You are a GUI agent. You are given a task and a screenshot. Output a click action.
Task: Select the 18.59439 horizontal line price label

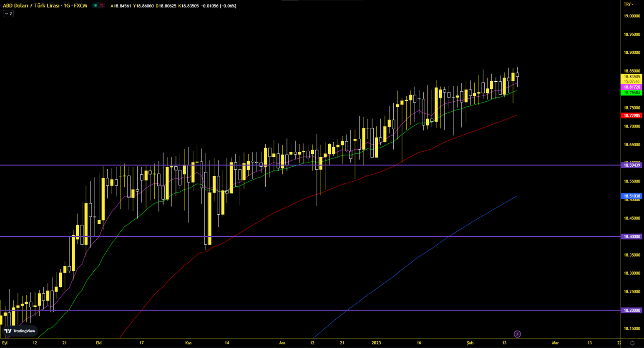tap(631, 165)
